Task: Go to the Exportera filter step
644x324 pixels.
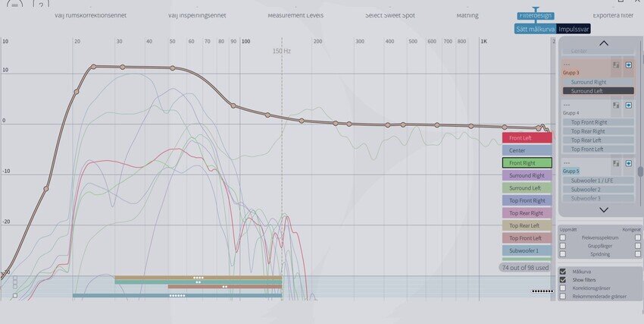Action: 613,15
